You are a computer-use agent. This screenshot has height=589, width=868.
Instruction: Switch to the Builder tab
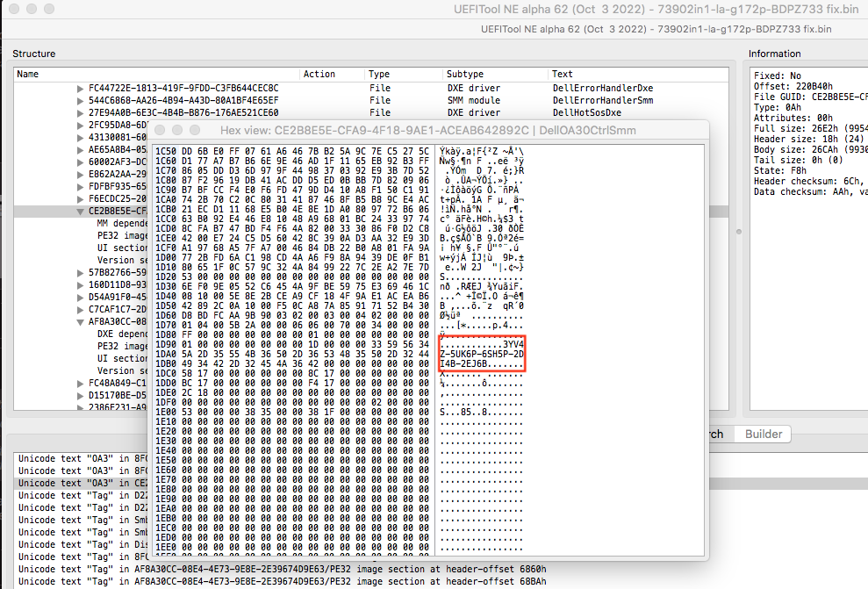[x=764, y=434]
